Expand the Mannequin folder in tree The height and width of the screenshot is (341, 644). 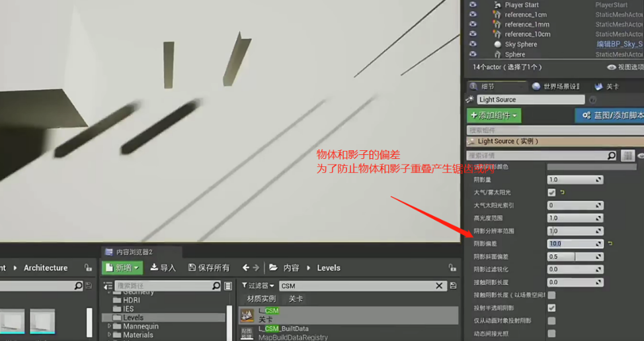110,326
